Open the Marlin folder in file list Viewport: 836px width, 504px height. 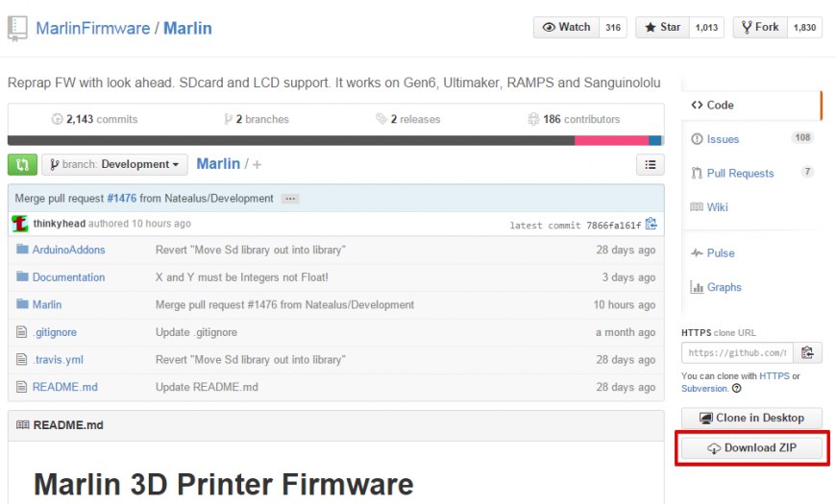(x=47, y=304)
